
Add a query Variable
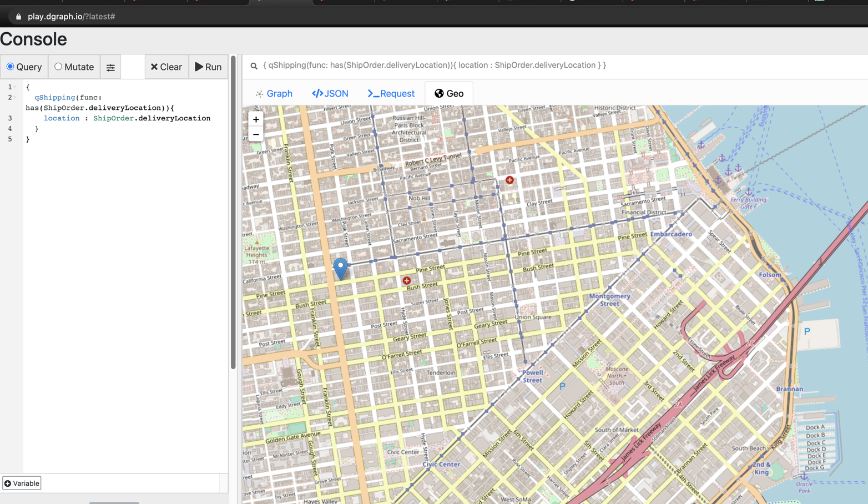pyautogui.click(x=22, y=483)
